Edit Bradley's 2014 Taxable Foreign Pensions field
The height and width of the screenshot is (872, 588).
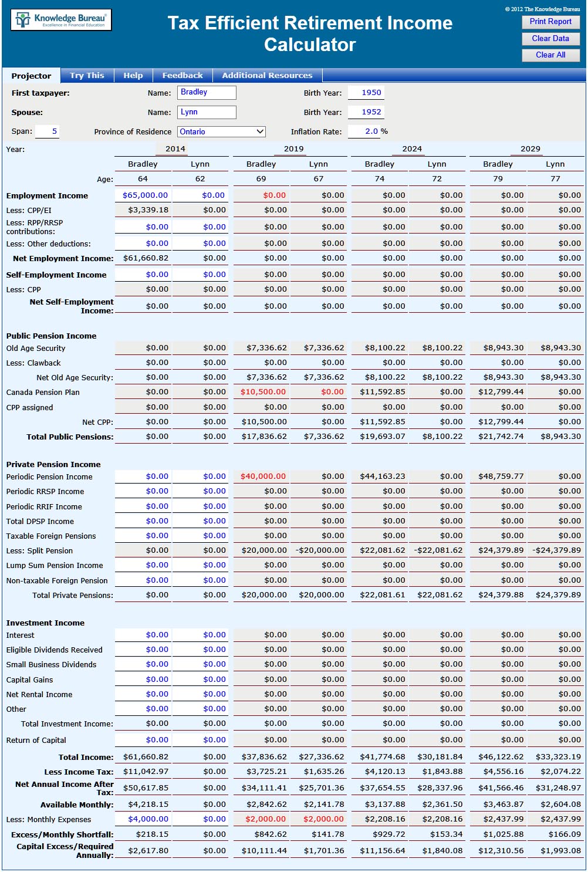143,536
